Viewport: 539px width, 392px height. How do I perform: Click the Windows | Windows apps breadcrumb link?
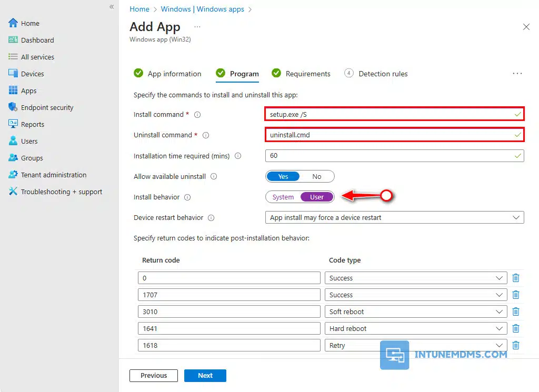[202, 9]
